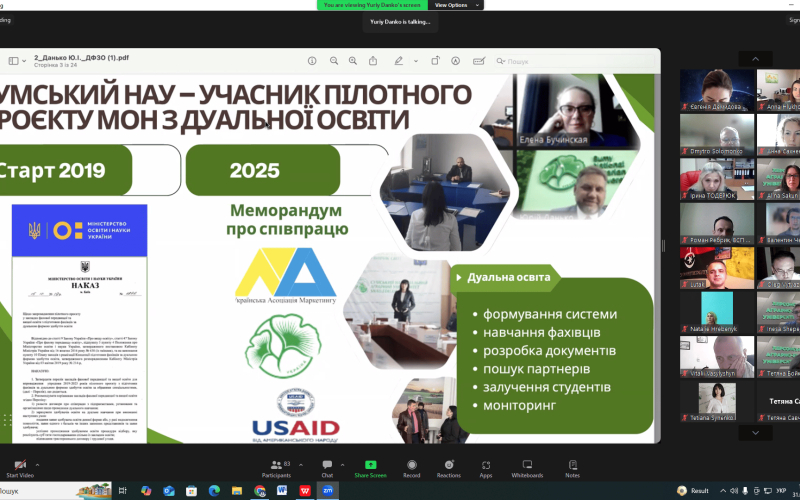Open the Reactions menu
The height and width of the screenshot is (500, 800).
pyautogui.click(x=448, y=468)
